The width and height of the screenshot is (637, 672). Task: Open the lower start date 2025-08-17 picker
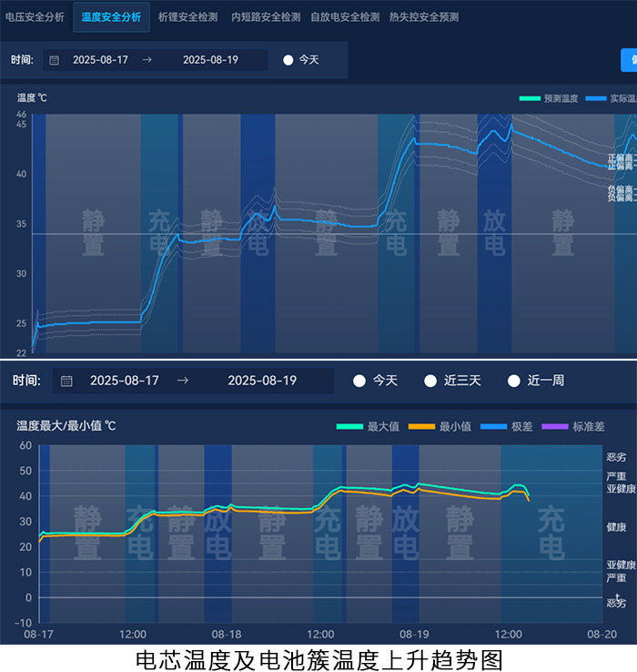point(124,381)
